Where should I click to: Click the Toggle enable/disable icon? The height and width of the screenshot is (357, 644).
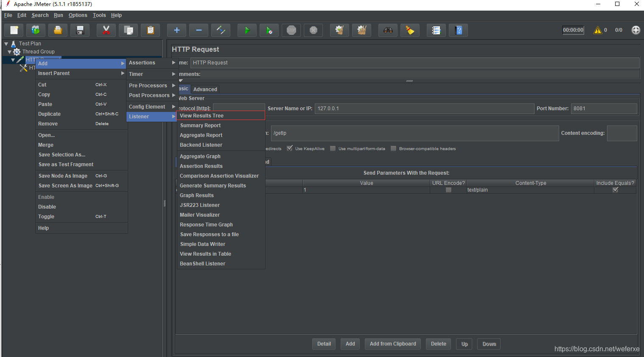221,30
